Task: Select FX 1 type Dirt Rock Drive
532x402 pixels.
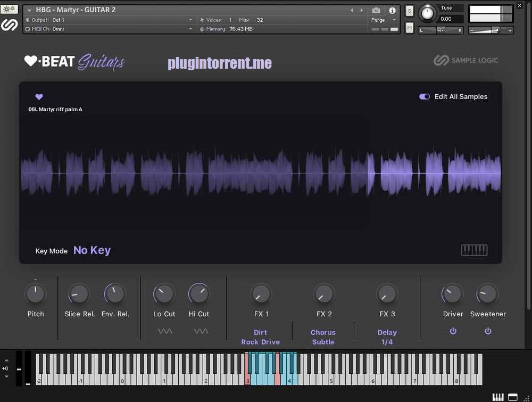Action: (x=261, y=337)
